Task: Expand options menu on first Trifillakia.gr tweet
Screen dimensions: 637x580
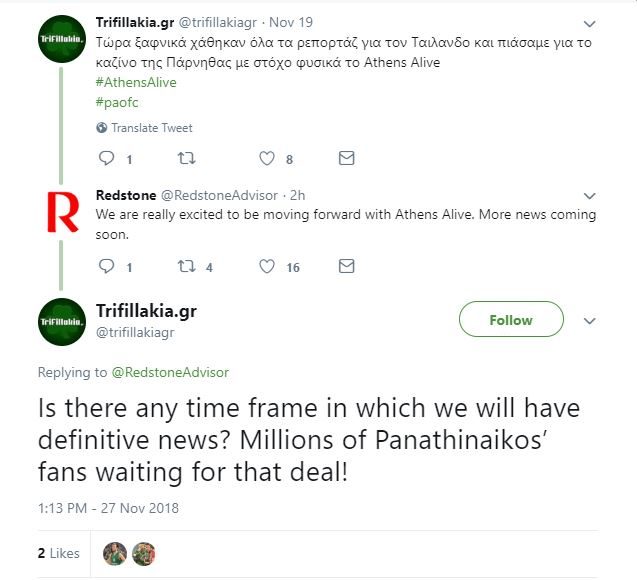Action: pos(590,23)
